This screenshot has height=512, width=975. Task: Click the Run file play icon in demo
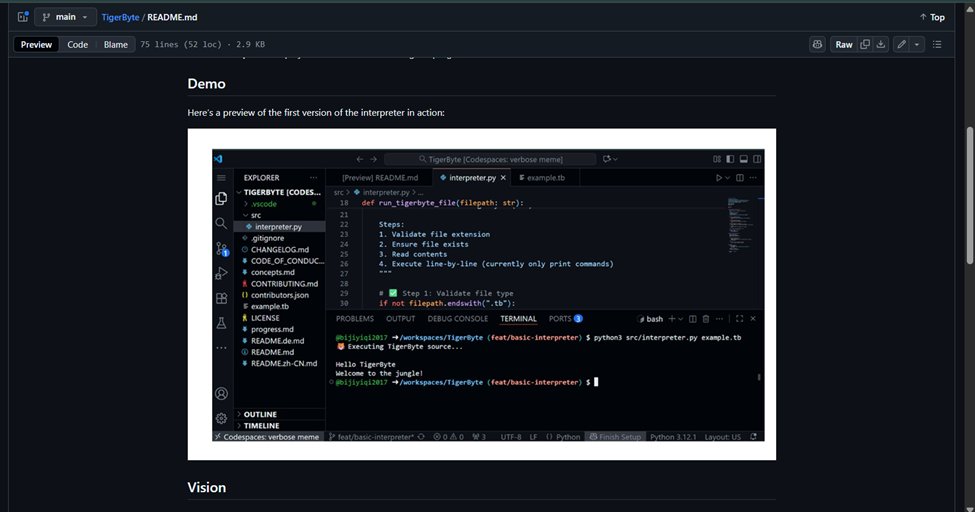click(x=719, y=178)
